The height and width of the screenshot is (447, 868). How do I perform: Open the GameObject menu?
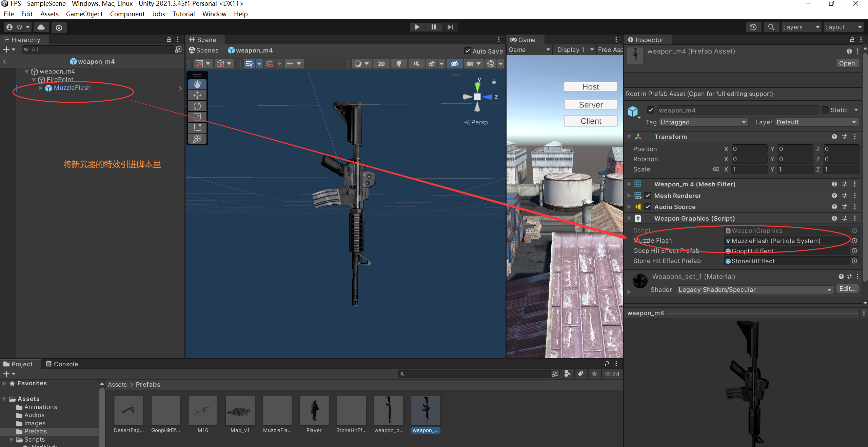coord(84,14)
